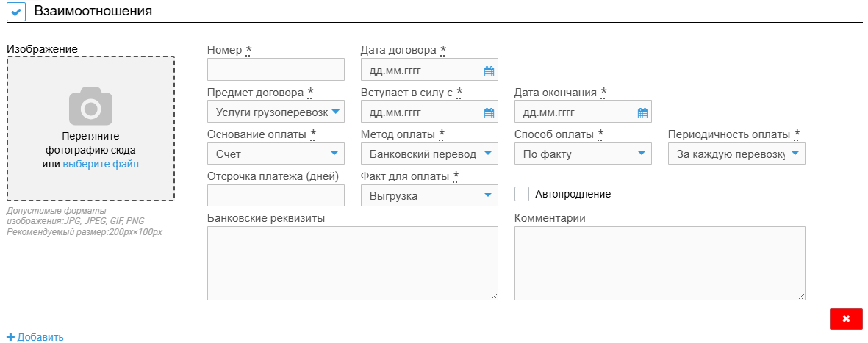Screen dimensions: 868x343
Task: Click the camera icon in image area
Action: pyautogui.click(x=90, y=106)
